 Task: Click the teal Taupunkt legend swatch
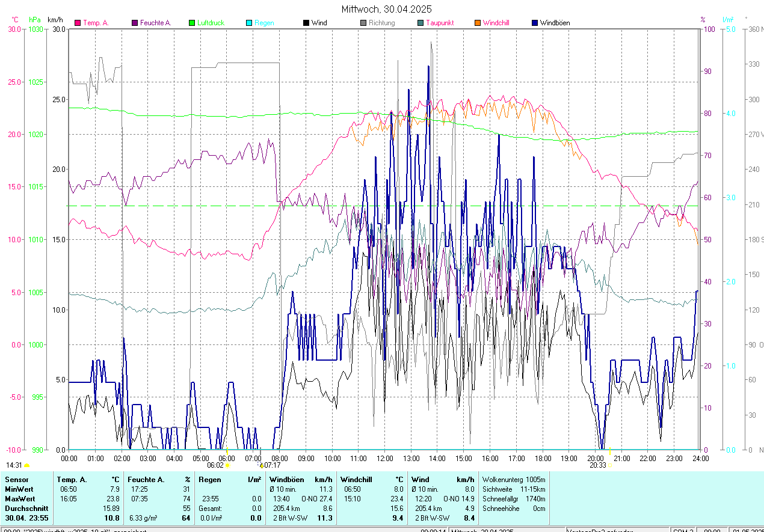point(421,23)
